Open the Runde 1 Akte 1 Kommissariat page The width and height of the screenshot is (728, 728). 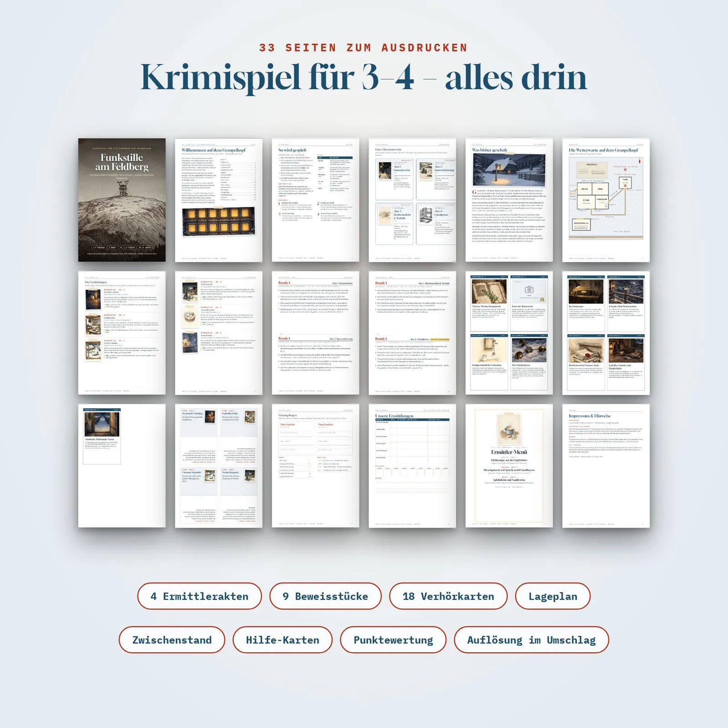tap(315, 333)
